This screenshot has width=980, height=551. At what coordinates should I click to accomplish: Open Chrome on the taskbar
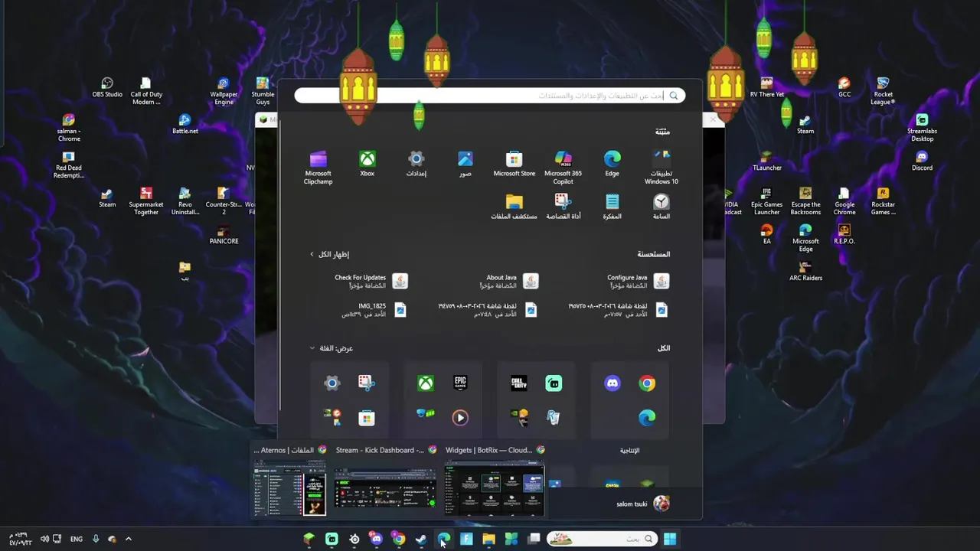coord(399,539)
